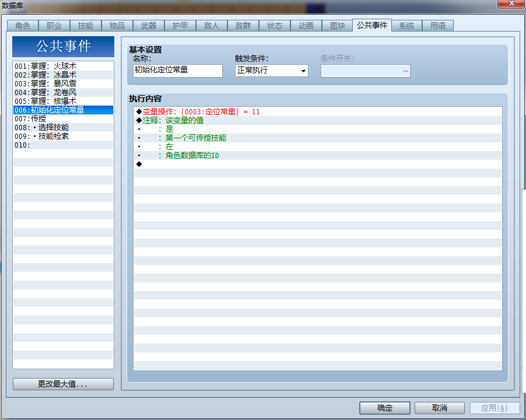Select common event 009:·技能检索
526x420 pixels.
click(x=63, y=136)
